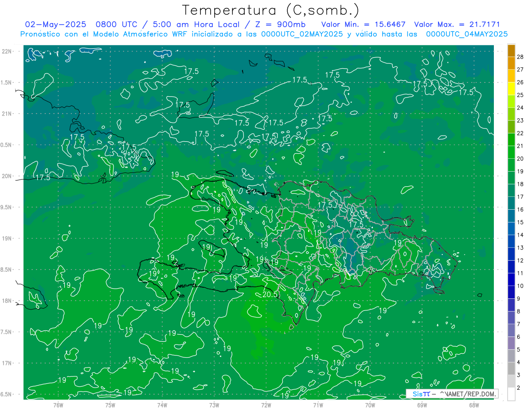Click the legend swatch between 27 and 28
Screen dimensions: 532x411
511,63
